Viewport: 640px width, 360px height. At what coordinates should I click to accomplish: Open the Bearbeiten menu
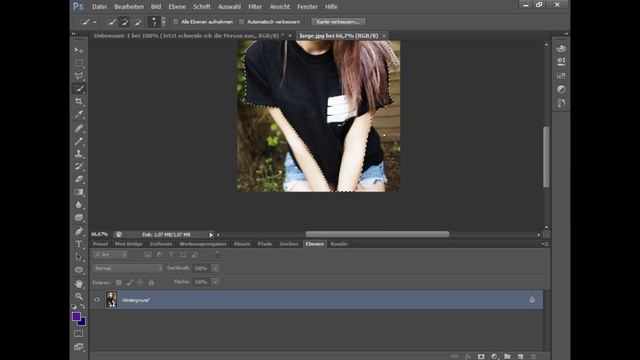tap(129, 7)
